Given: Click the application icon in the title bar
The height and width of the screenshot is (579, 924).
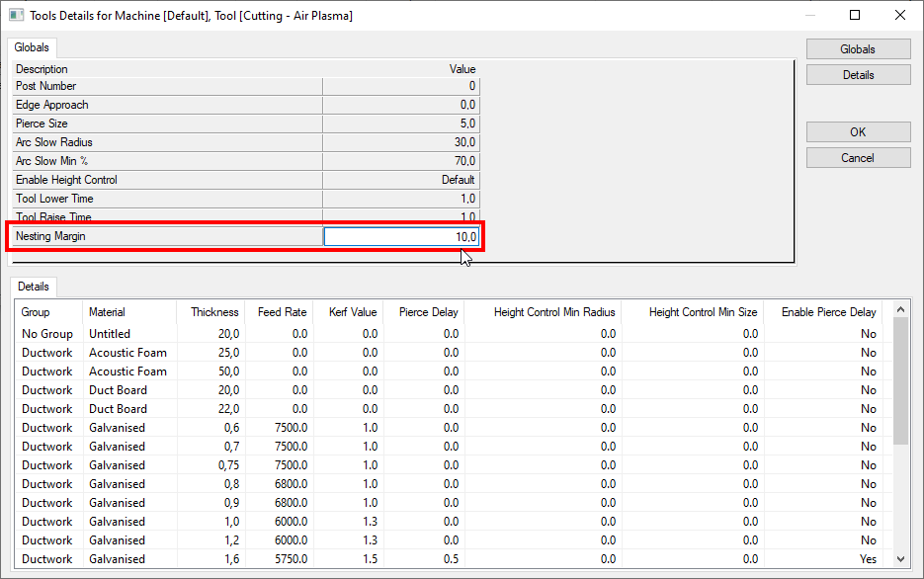Looking at the screenshot, I should pyautogui.click(x=14, y=15).
